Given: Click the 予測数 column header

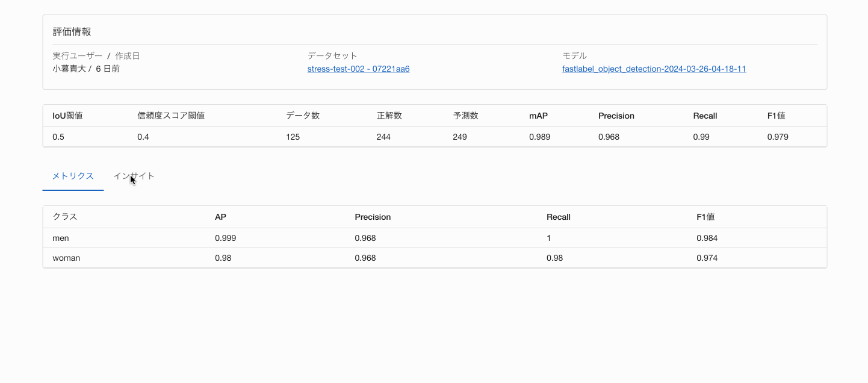Looking at the screenshot, I should (465, 116).
